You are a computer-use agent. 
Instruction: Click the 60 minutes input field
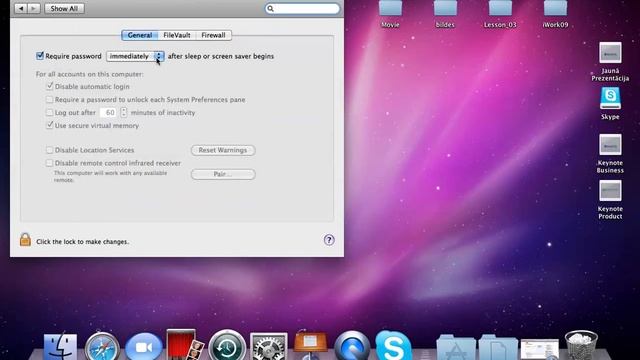point(109,112)
